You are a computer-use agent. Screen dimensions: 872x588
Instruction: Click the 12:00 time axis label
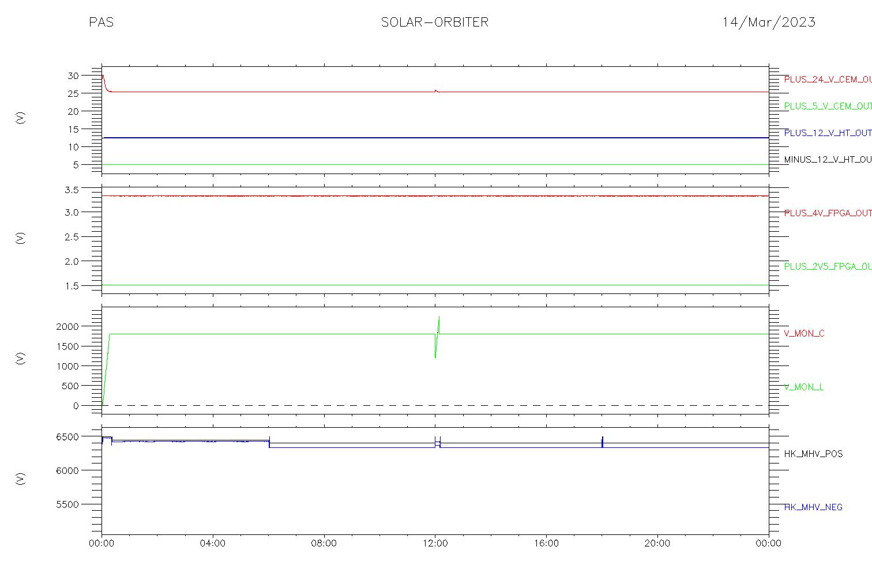pos(435,543)
